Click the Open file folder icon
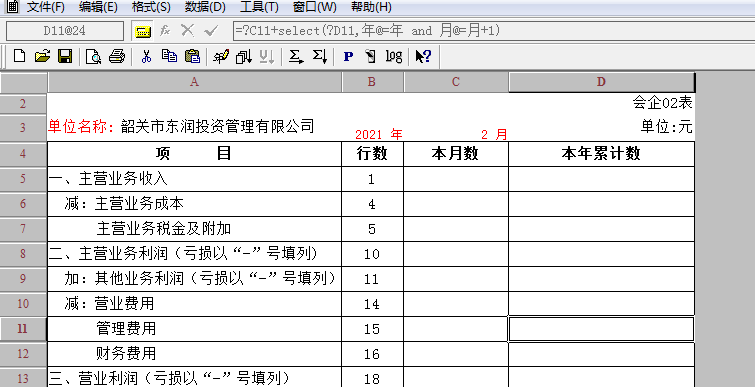 [42, 56]
